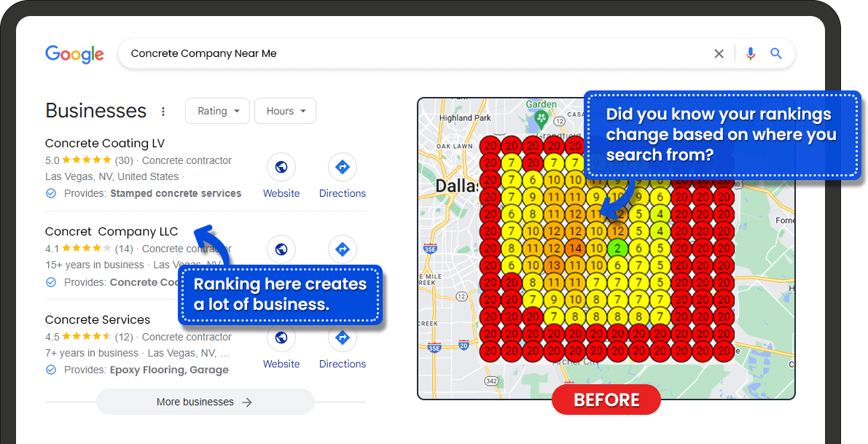Image resolution: width=868 pixels, height=444 pixels.
Task: Click the Google logo
Action: click(x=74, y=54)
